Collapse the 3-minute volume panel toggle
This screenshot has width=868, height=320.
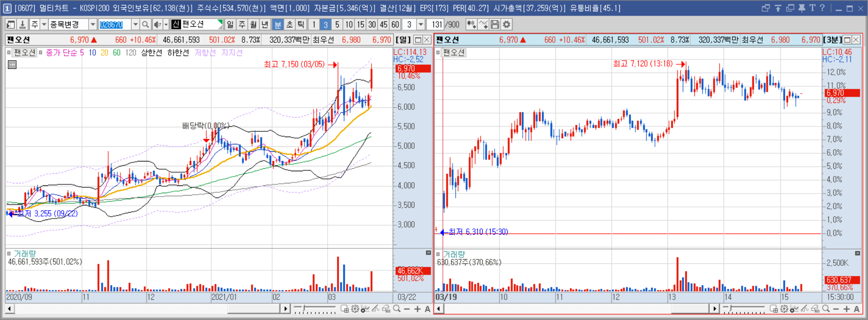coord(857,253)
